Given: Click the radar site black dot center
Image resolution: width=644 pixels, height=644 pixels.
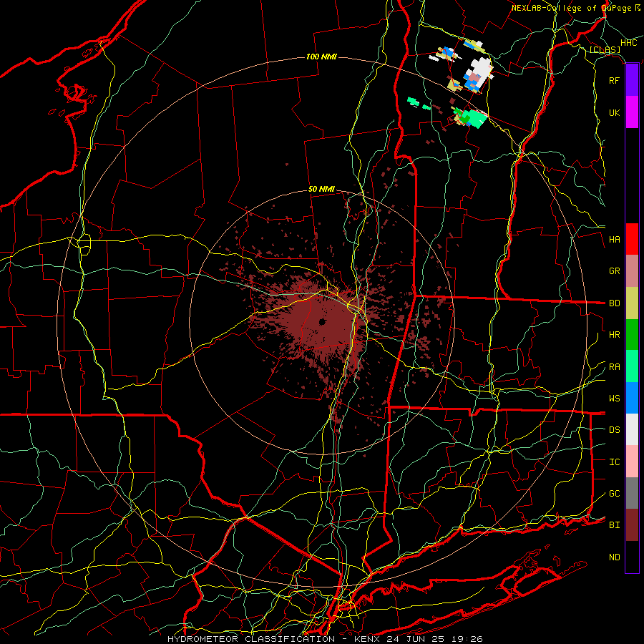Looking at the screenshot, I should click(x=322, y=321).
